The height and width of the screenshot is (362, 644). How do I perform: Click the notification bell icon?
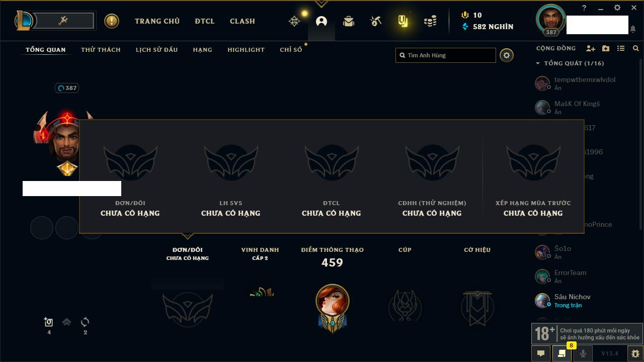coord(632,29)
